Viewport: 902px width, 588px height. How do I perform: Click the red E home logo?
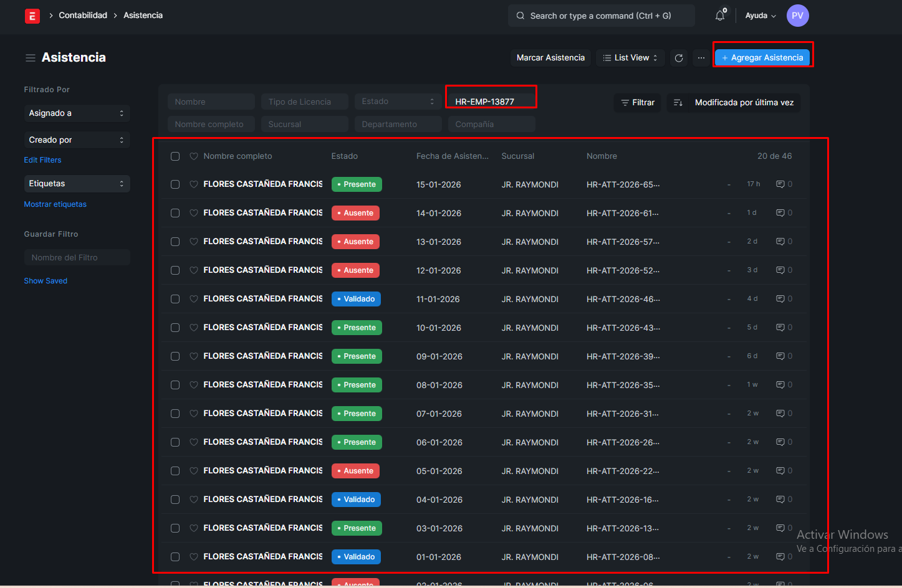(32, 16)
